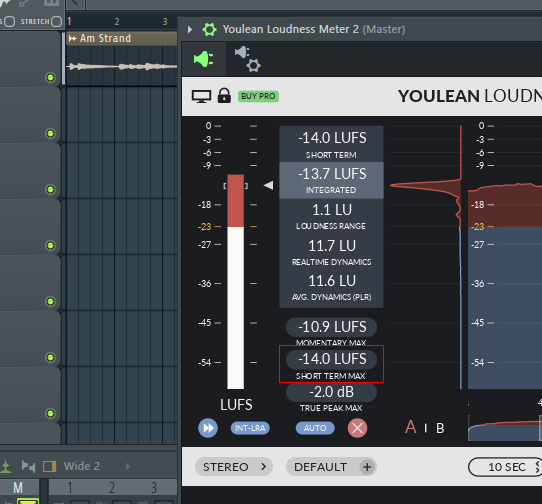Toggle the STRETCH checkbox
This screenshot has height=504, width=542.
pyautogui.click(x=56, y=21)
